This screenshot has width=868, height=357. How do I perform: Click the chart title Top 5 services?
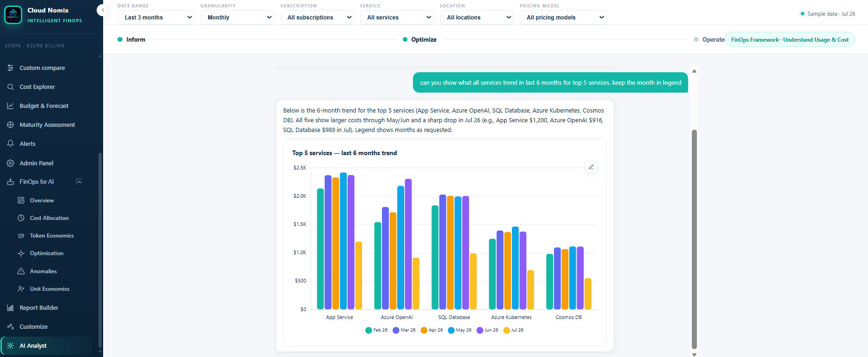pyautogui.click(x=345, y=153)
